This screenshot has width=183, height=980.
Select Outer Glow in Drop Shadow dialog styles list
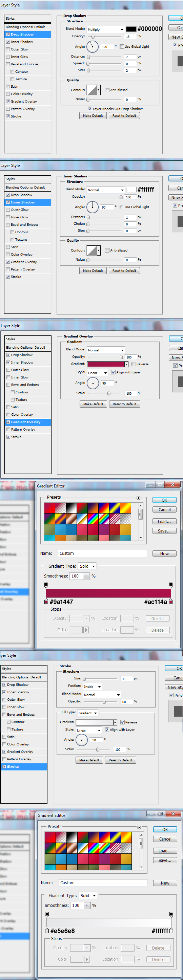pos(19,49)
